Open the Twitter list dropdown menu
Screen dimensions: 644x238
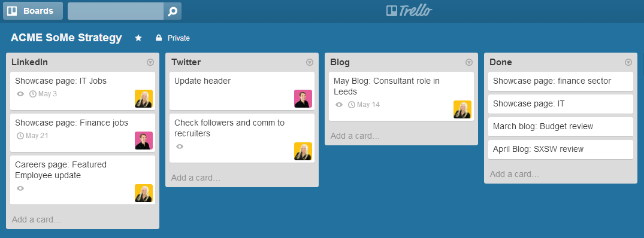pos(310,62)
